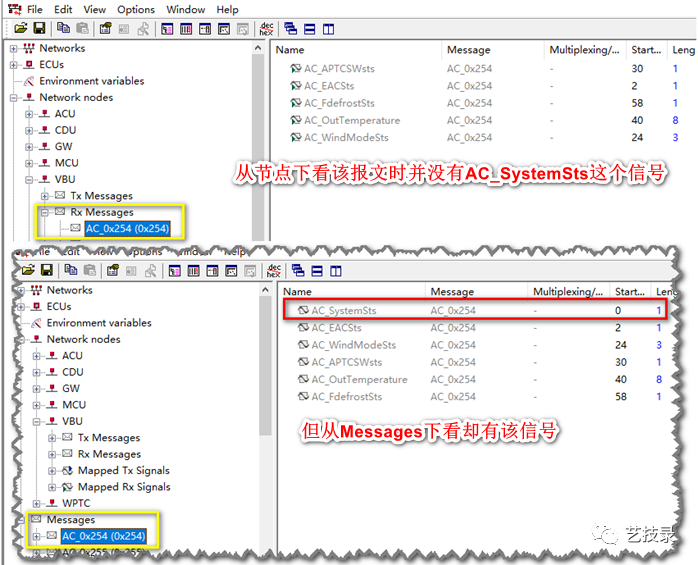This screenshot has height=565, width=698.
Task: Click the magenta overview view icon in lower toolbar
Action: pyautogui.click(x=175, y=271)
